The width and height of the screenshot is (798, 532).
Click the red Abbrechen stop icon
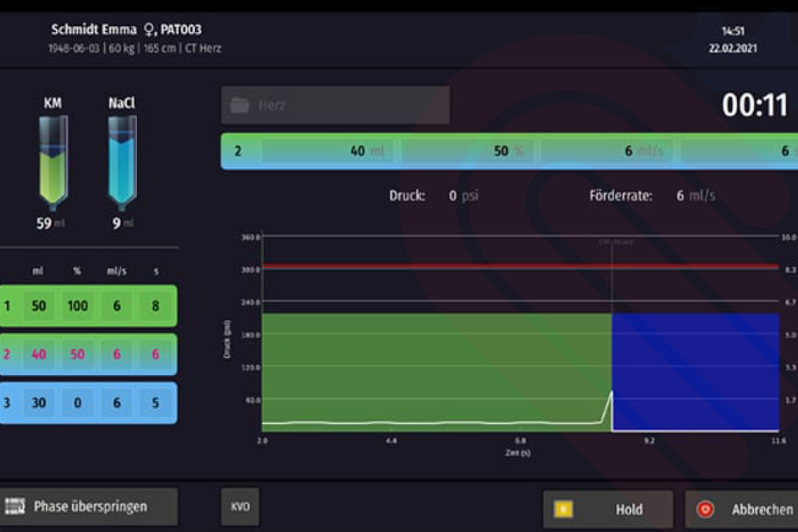705,509
